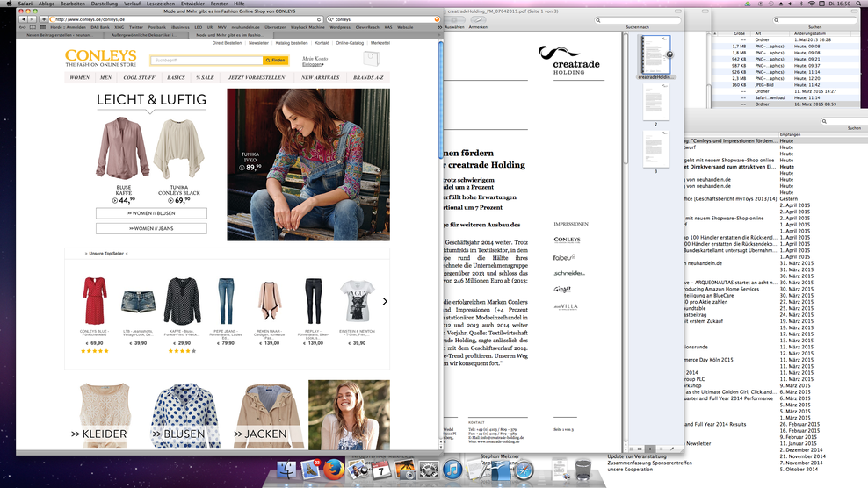Click the Safari page vertical scrollbar

(441, 99)
